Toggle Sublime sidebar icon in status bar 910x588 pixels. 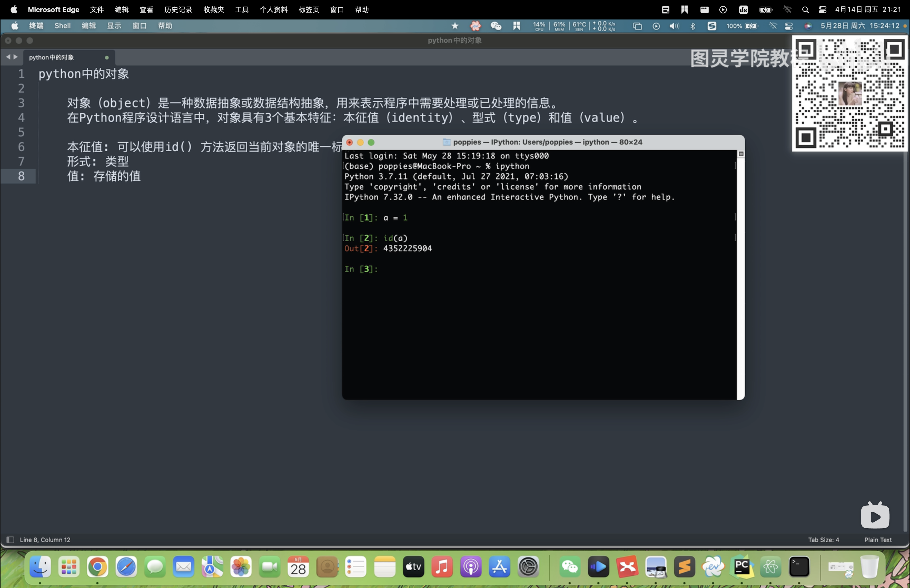coord(10,540)
